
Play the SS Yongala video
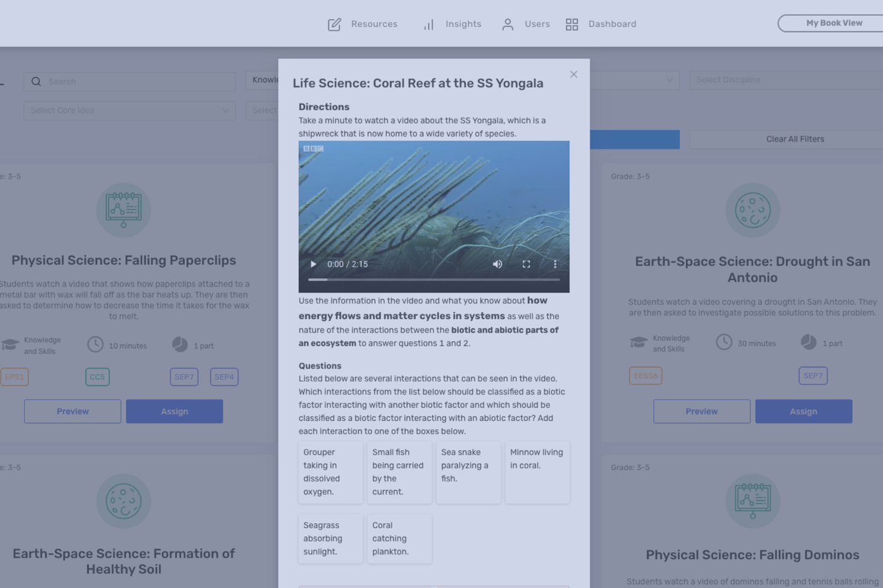pos(313,264)
